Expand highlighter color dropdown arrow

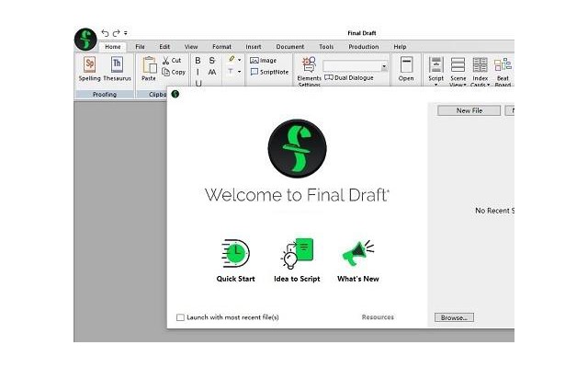click(x=240, y=59)
